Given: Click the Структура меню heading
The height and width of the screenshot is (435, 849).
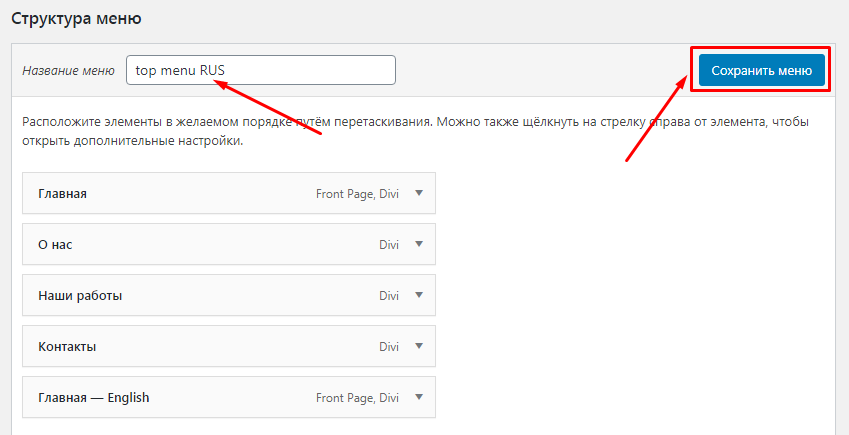Looking at the screenshot, I should click(x=75, y=18).
